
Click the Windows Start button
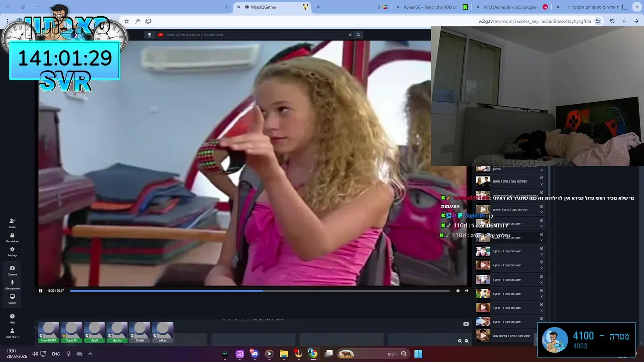418,354
